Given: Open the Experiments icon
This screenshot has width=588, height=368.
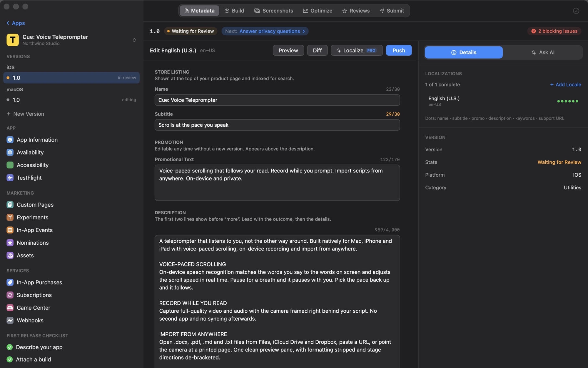Looking at the screenshot, I should point(10,217).
